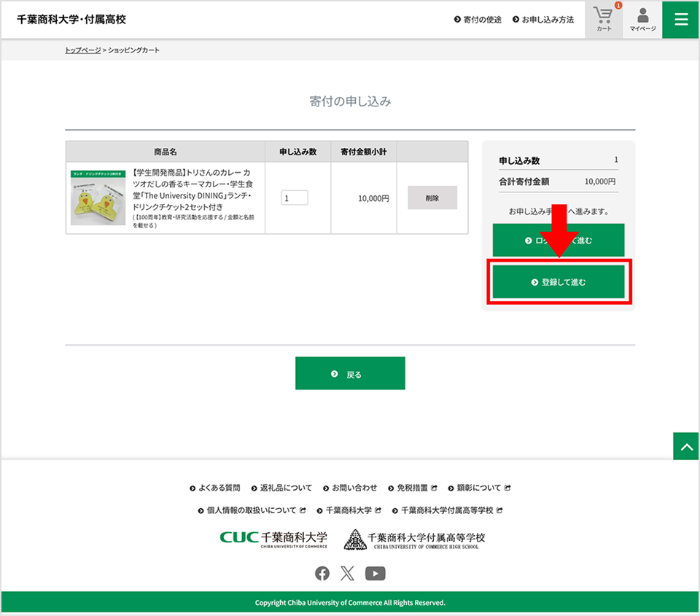Click the 付属高等学校 logo in footer
This screenshot has width=700, height=616.
pos(414,539)
